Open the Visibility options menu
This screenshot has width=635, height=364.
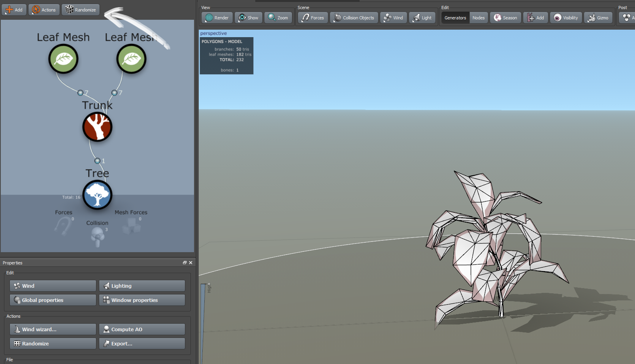point(566,18)
